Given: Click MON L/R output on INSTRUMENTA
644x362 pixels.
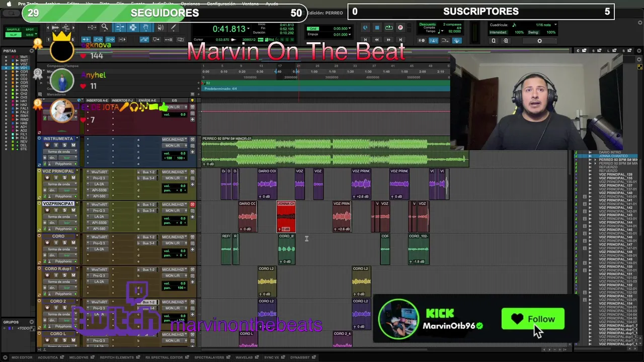Looking at the screenshot, I should (173, 146).
